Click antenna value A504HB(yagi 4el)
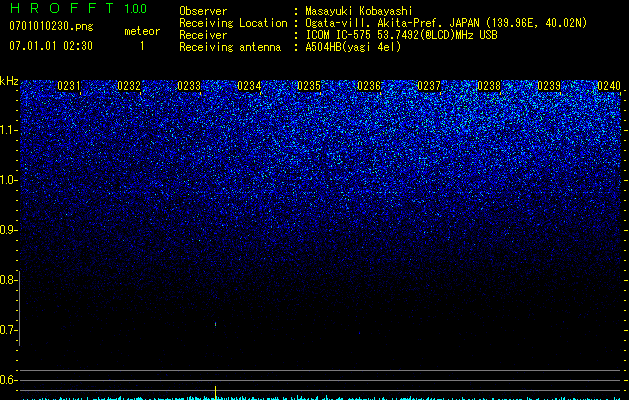629x400 pixels. pos(353,47)
